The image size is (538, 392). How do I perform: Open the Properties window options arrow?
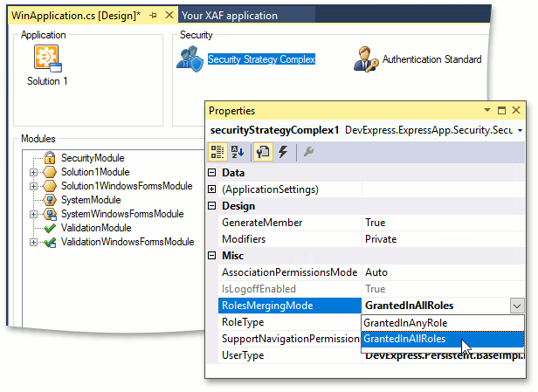point(486,110)
